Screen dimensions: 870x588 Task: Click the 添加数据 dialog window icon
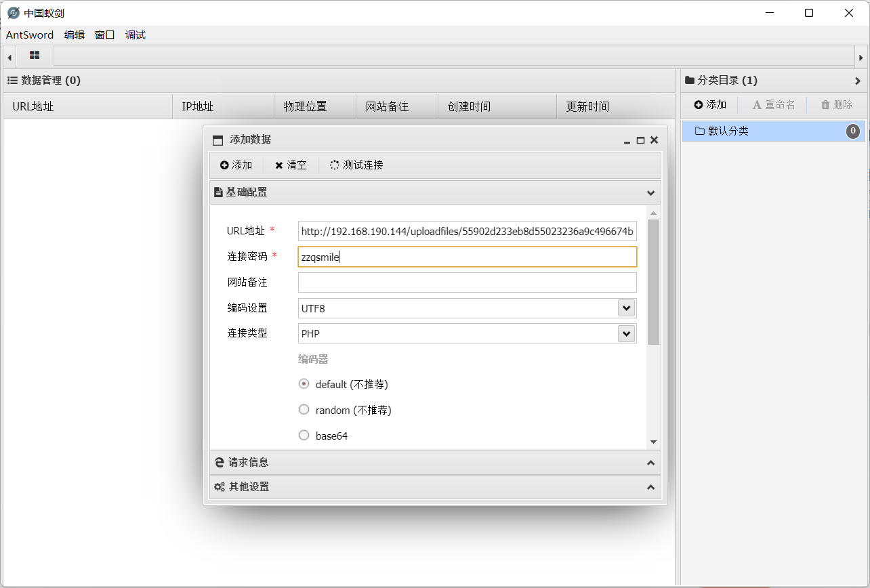[217, 140]
